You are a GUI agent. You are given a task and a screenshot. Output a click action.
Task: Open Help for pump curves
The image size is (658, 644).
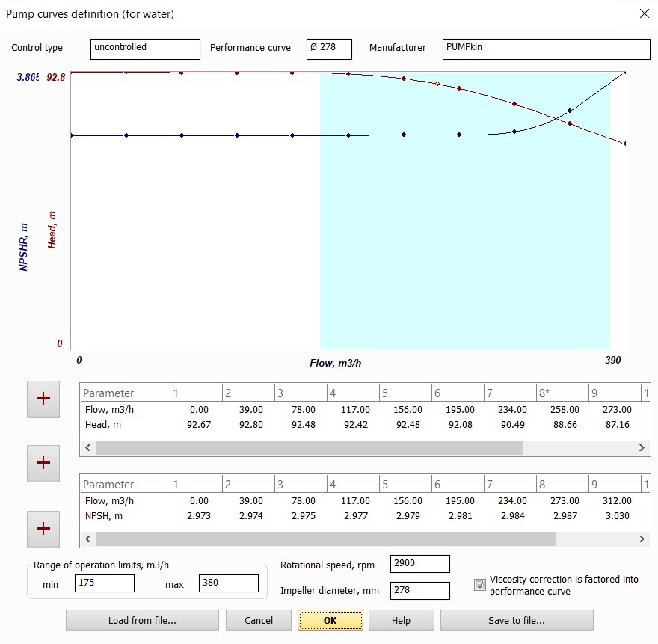coord(401,620)
